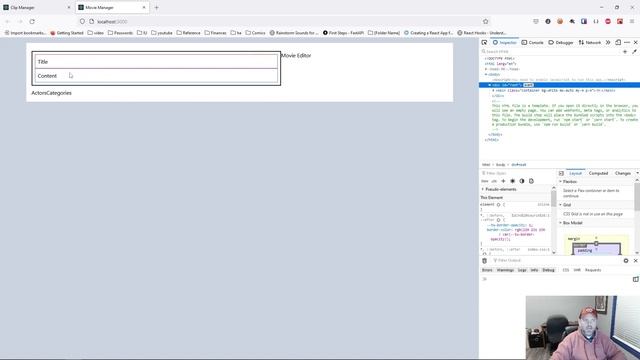Expand the head element node
The image size is (640, 360).
pyautogui.click(x=486, y=69)
